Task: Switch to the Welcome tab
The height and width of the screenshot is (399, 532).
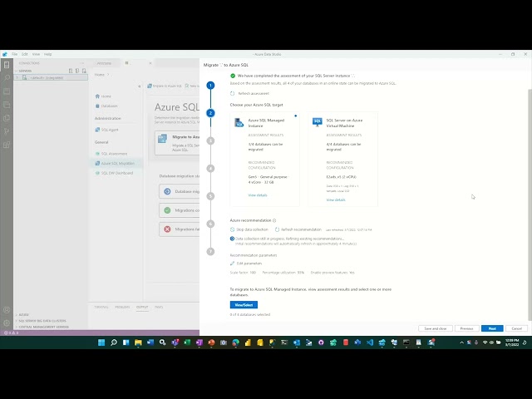Action: coord(104,63)
